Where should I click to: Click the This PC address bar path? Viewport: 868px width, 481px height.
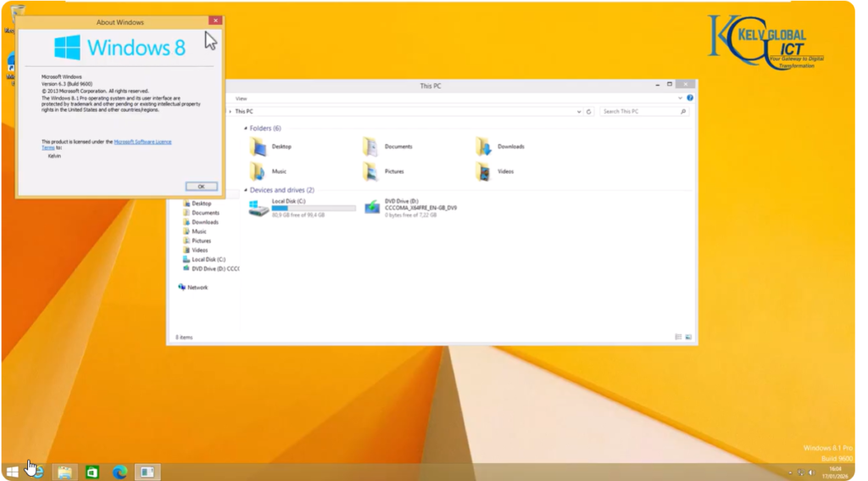click(244, 111)
